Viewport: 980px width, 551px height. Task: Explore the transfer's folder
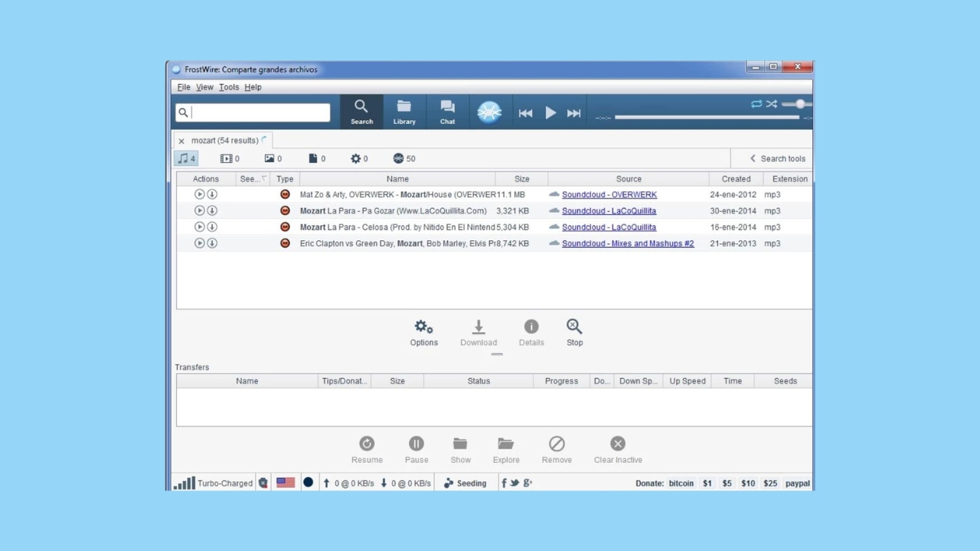[x=506, y=450]
